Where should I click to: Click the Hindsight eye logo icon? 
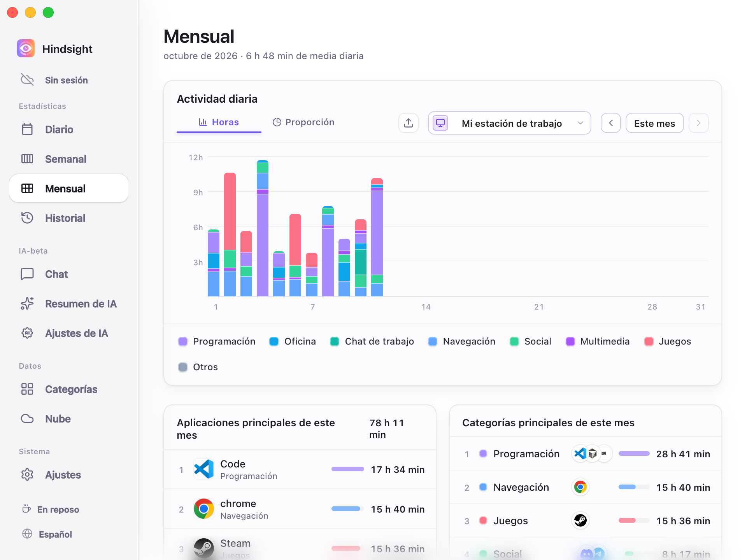(26, 49)
